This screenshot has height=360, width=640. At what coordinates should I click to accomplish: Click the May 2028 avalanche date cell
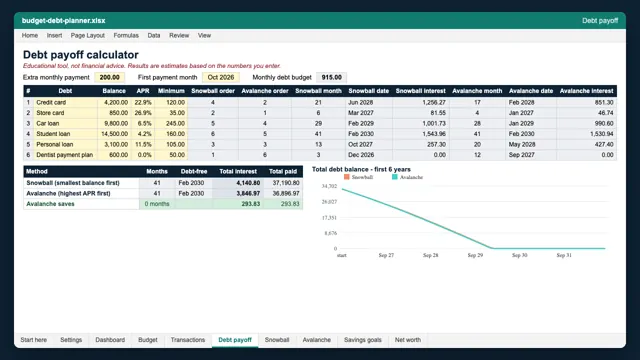[531, 144]
